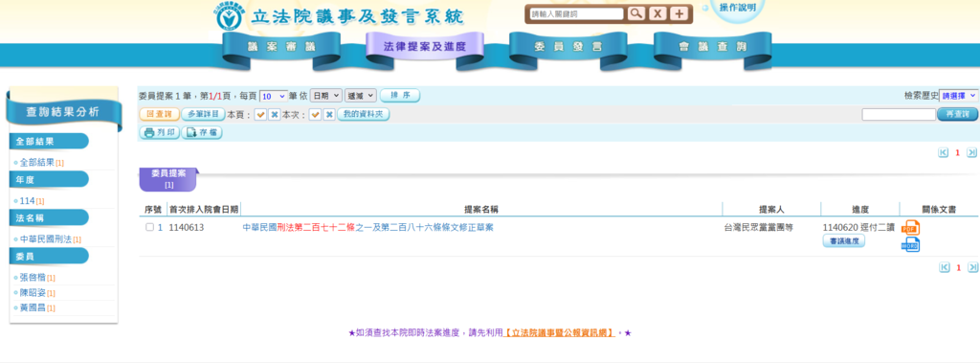This screenshot has width=980, height=363.
Task: Switch to 議案審議 ribbon tab
Action: tap(282, 47)
